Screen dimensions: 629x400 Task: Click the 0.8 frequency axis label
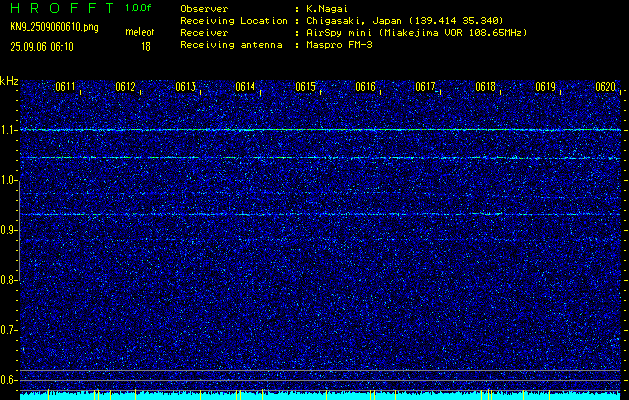coord(8,280)
